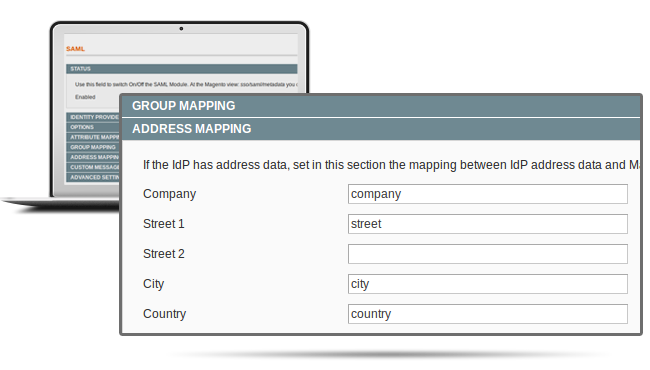
Task: Open ADDRESS MAPPING row in laptop window
Action: pyautogui.click(x=93, y=157)
